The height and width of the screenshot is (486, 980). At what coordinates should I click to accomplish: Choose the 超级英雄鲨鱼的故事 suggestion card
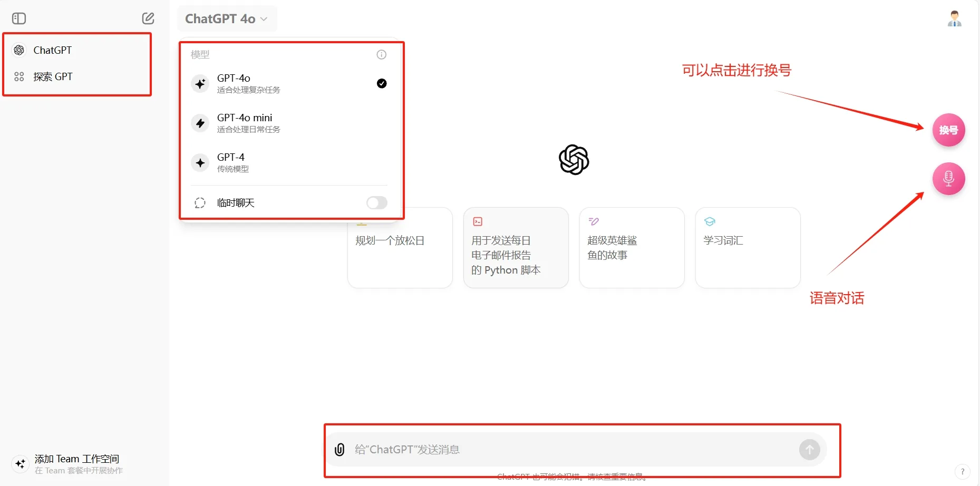coord(632,248)
